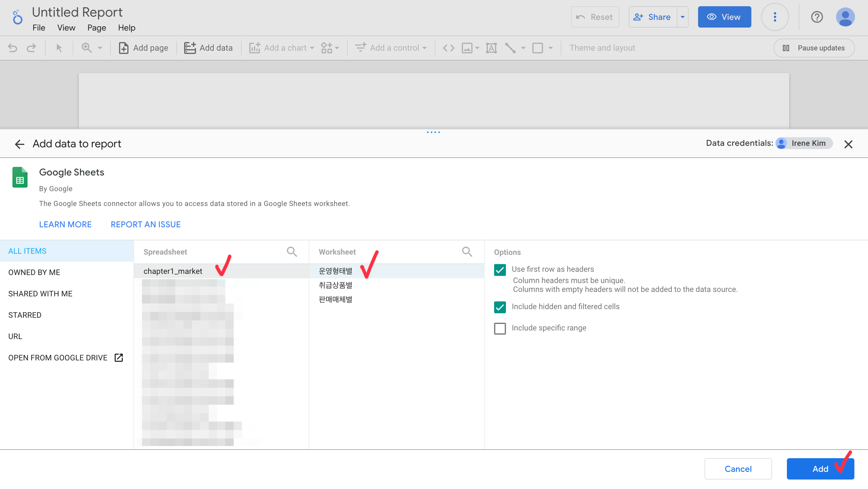Click the back arrow in Add data panel
868x489 pixels.
click(x=20, y=144)
